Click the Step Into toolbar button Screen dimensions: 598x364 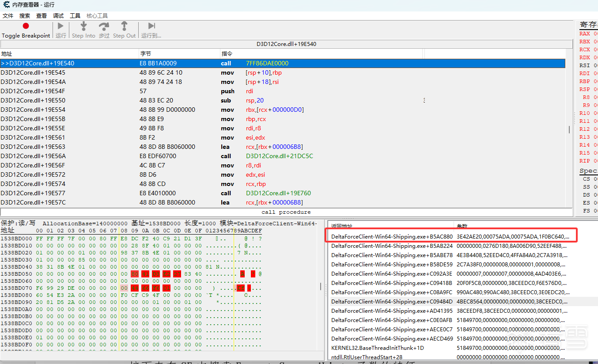coord(83,30)
